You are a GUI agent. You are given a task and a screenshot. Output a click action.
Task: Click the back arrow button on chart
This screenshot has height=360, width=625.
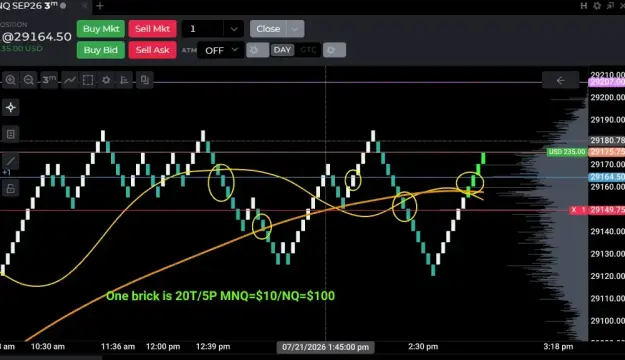(560, 81)
